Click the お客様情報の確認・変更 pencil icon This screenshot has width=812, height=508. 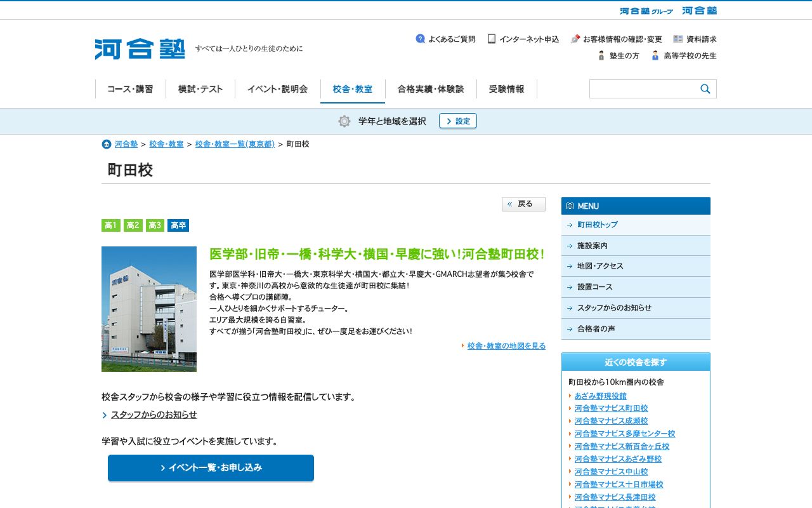575,39
